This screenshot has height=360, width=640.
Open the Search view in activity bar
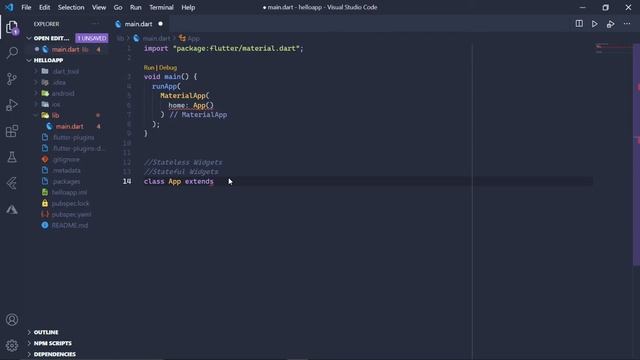click(12, 53)
